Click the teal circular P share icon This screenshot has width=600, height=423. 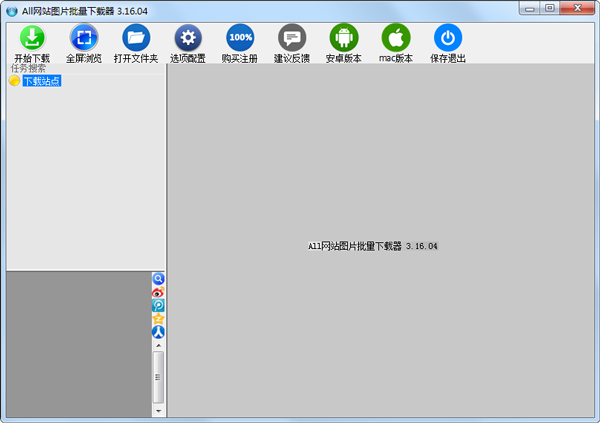coord(158,305)
